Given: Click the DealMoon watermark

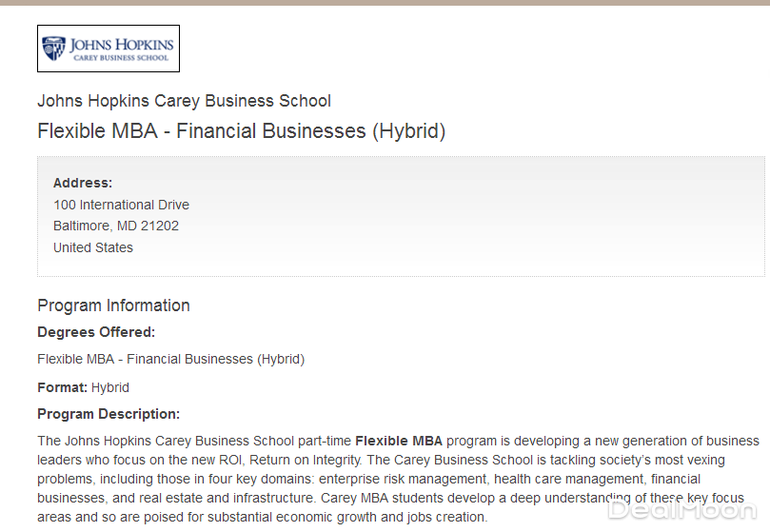Looking at the screenshot, I should pyautogui.click(x=682, y=511).
